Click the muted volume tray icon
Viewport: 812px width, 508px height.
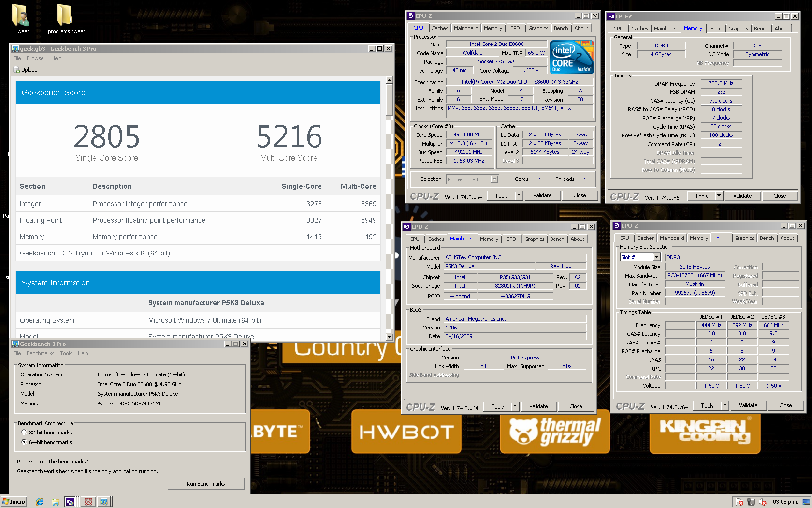point(763,502)
